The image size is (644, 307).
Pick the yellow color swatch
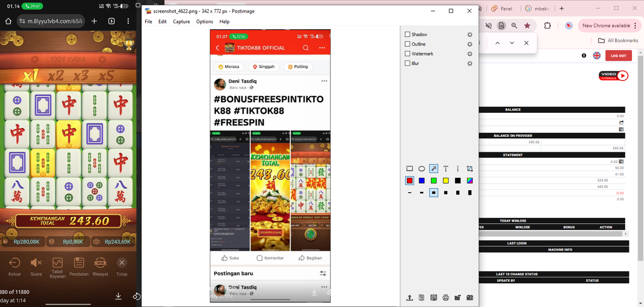[446, 181]
